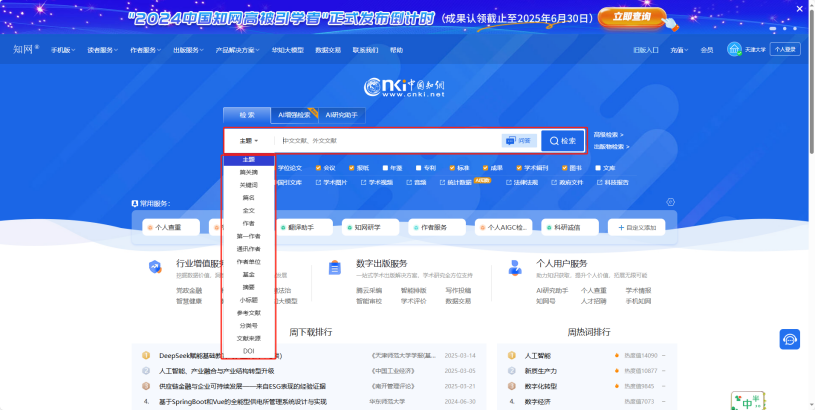Click the 翻译助手 service card
Screen dimensions: 815x410
coord(304,227)
